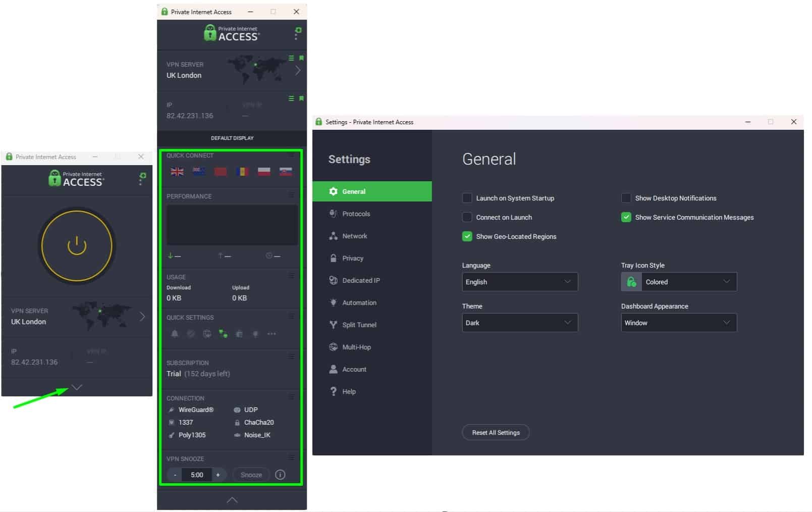
Task: Click the bookmark icon on the VPN Server tile
Action: pyautogui.click(x=301, y=58)
